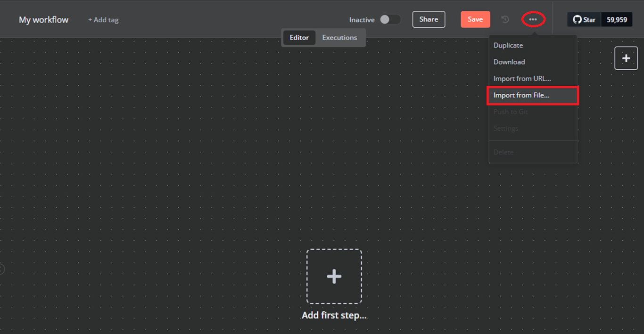The image size is (644, 334).
Task: Open workflow version history
Action: point(504,19)
